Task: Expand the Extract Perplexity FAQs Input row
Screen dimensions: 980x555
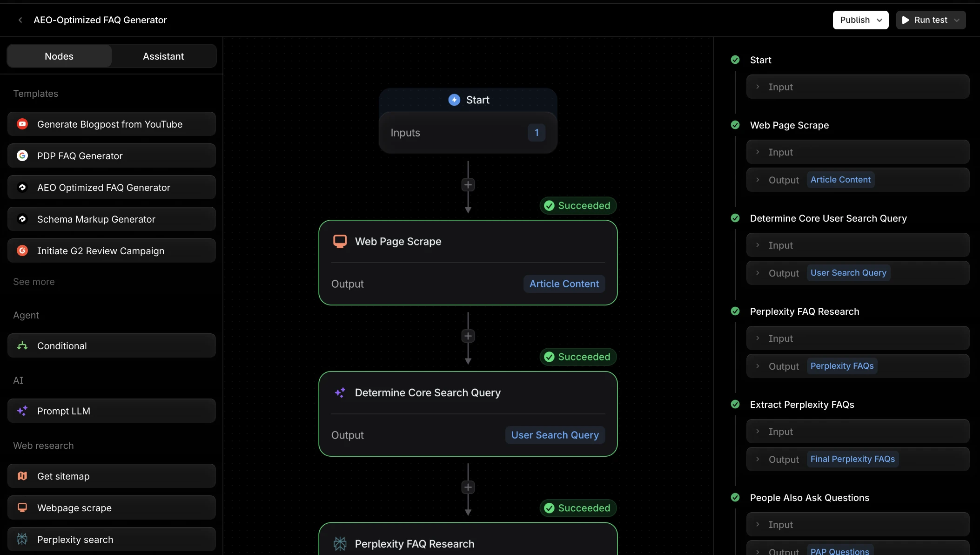Action: (x=858, y=431)
